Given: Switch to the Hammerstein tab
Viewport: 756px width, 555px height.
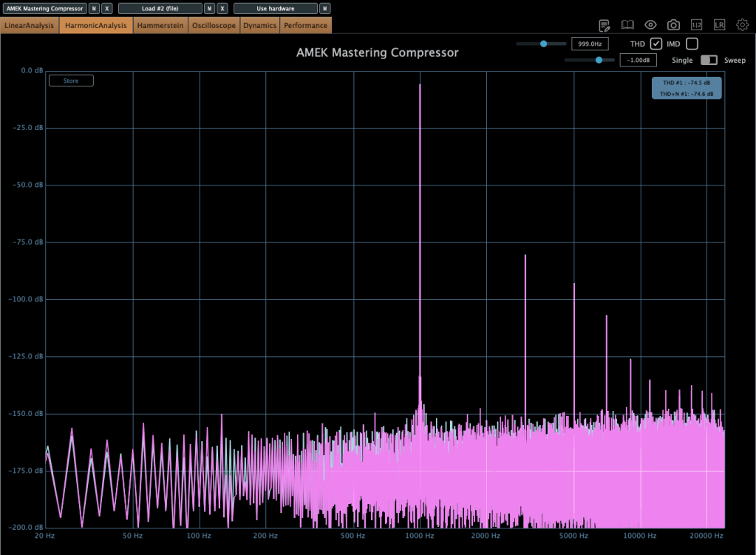Looking at the screenshot, I should coord(160,26).
